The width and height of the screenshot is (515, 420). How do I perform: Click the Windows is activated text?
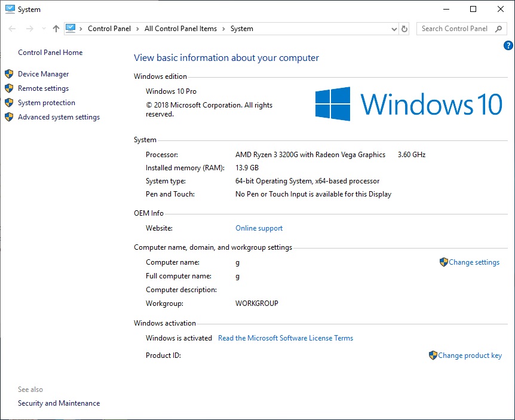pyautogui.click(x=179, y=338)
